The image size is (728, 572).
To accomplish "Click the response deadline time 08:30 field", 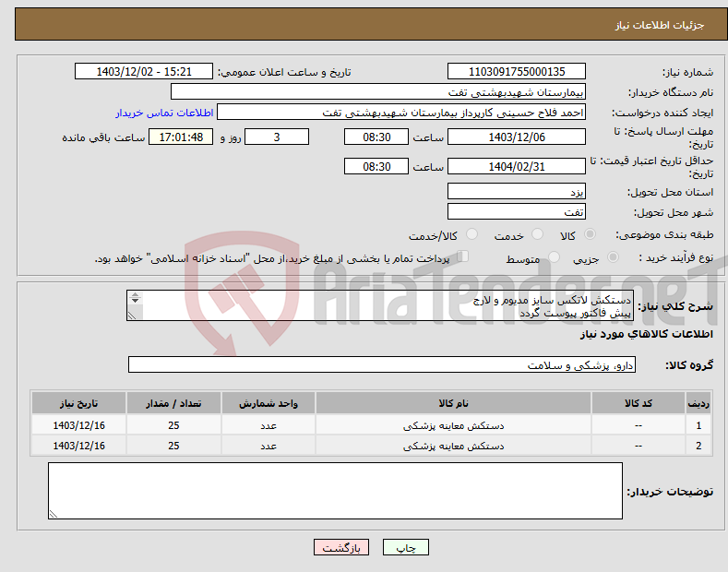I will pos(376,137).
